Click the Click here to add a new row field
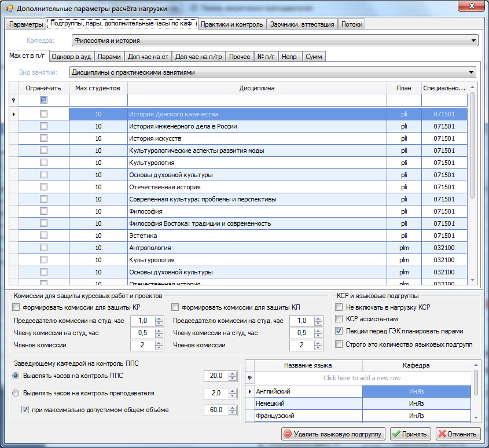The height and width of the screenshot is (448, 489). (x=362, y=378)
